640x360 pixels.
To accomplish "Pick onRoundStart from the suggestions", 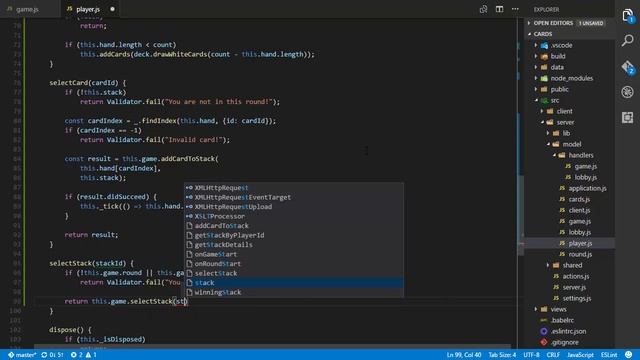I will click(x=293, y=264).
